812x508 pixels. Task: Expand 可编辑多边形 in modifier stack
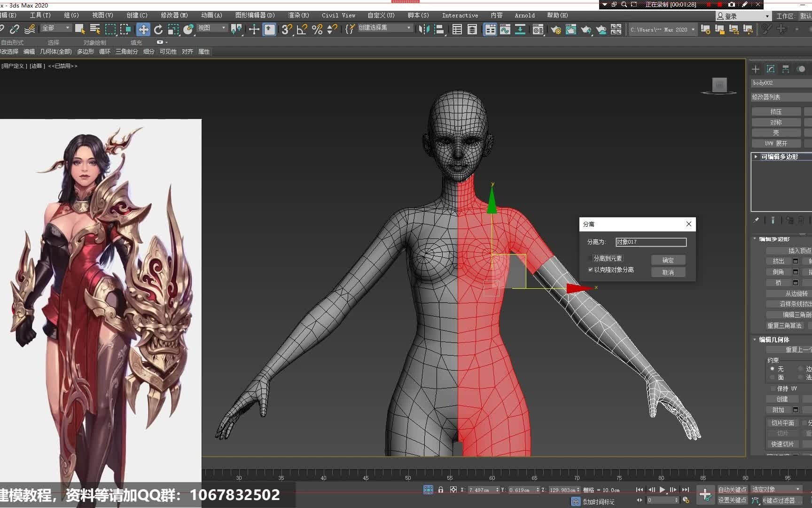tap(756, 157)
